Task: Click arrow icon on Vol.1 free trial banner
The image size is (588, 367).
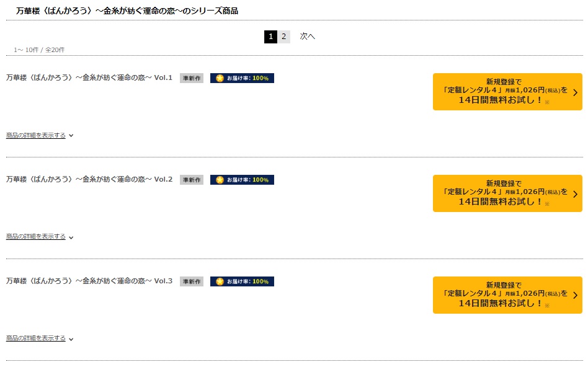Action: click(575, 92)
